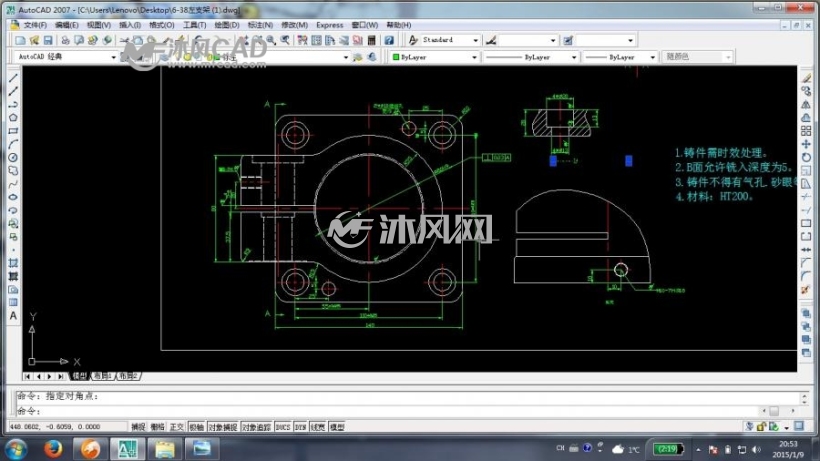Select the Revision cloud tool

coord(14,170)
